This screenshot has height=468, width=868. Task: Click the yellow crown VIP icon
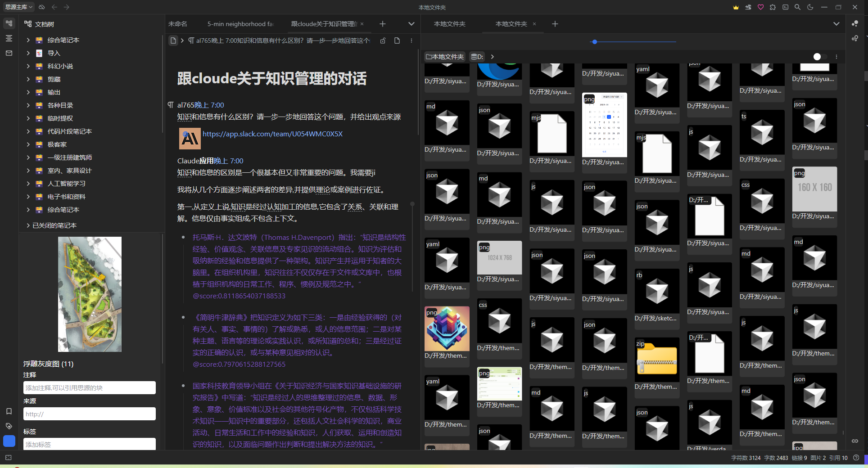click(x=736, y=7)
